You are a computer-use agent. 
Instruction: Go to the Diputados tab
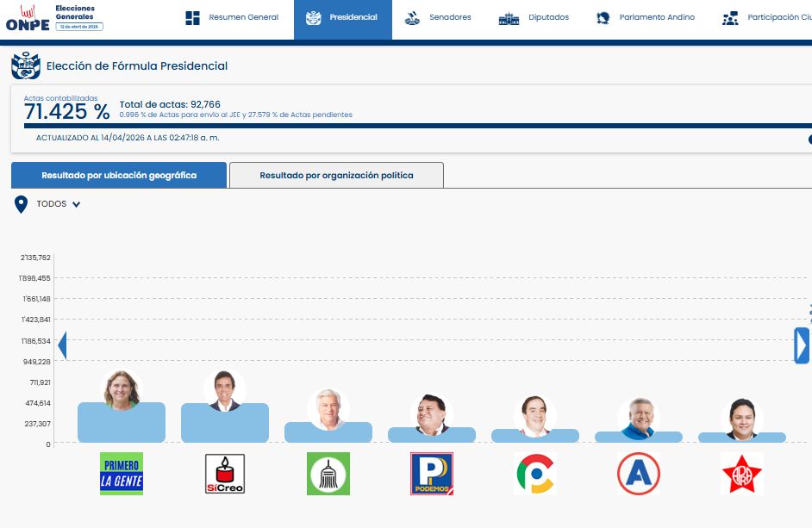point(534,17)
